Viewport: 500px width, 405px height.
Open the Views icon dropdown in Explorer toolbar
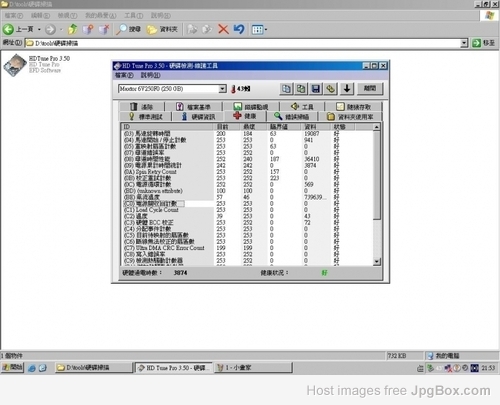pos(259,29)
